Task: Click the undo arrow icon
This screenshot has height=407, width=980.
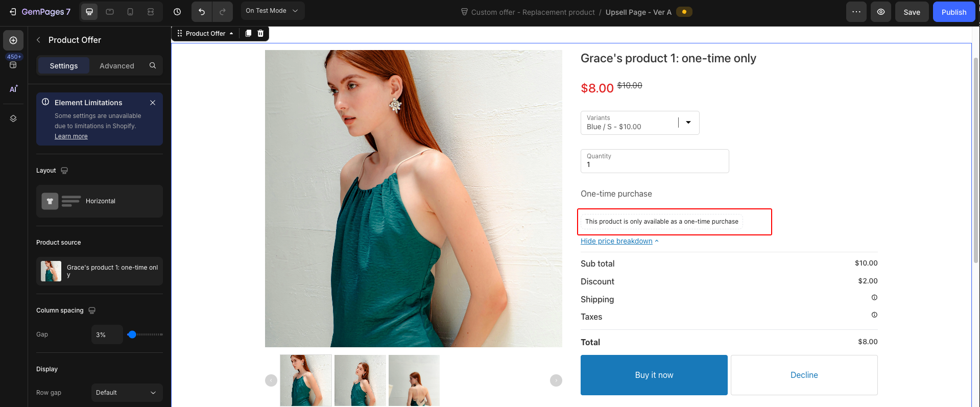Action: (x=202, y=12)
